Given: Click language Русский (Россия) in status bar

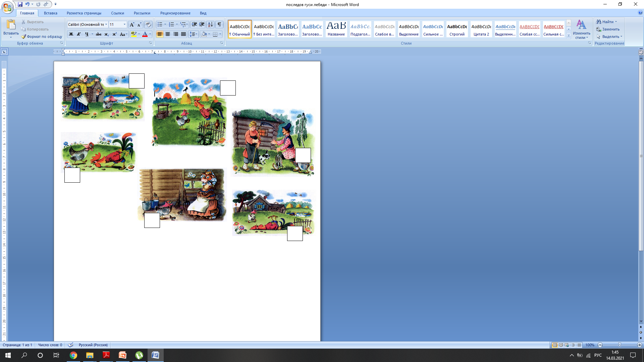Looking at the screenshot, I should point(93,345).
